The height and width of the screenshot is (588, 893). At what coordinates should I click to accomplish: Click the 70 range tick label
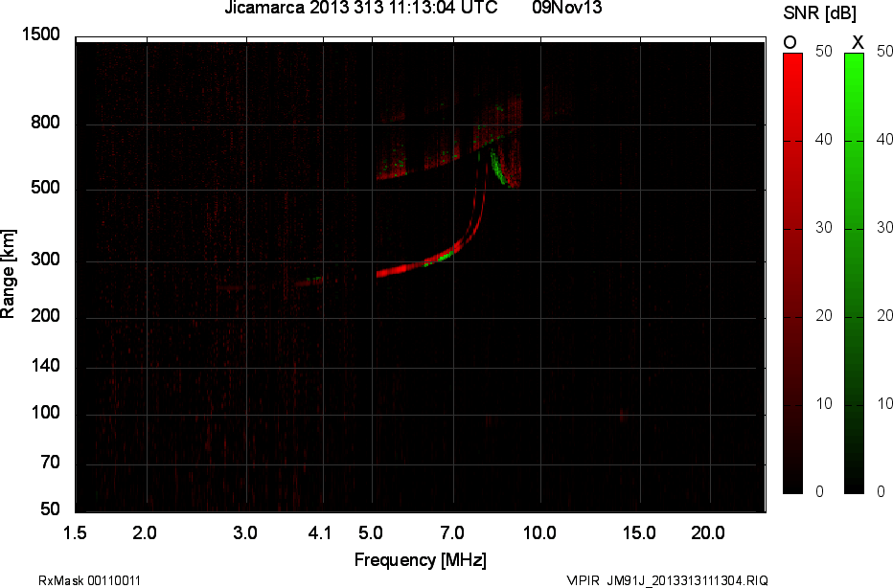(51, 463)
